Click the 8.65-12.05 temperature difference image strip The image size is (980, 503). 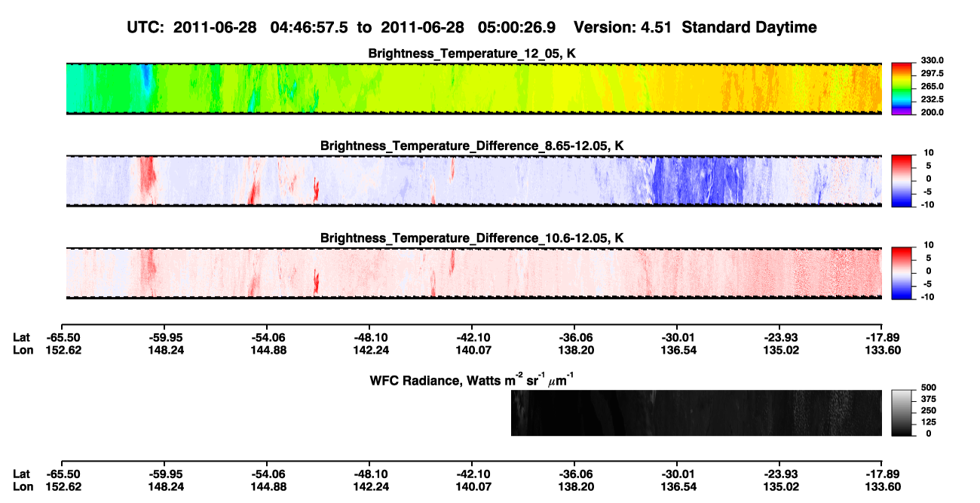474,181
